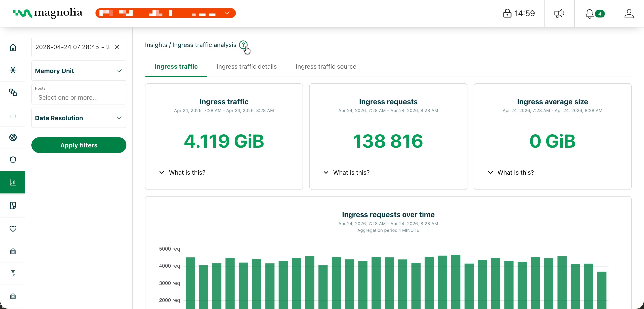Image resolution: width=644 pixels, height=309 pixels.
Task: Expand the Data Resolution dropdown
Action: [79, 118]
